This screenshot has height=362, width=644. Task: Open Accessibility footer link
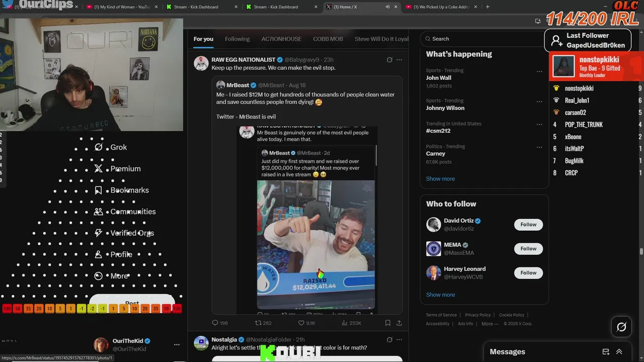pos(438,324)
